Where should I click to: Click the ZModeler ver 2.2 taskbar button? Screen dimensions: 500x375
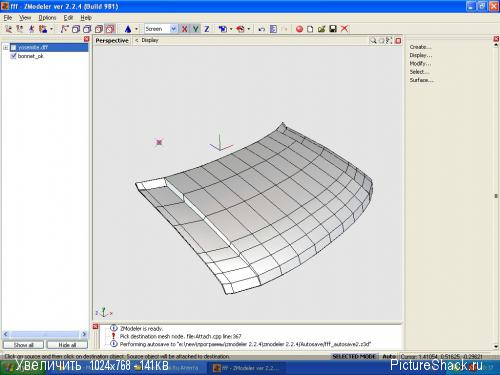pyautogui.click(x=247, y=368)
